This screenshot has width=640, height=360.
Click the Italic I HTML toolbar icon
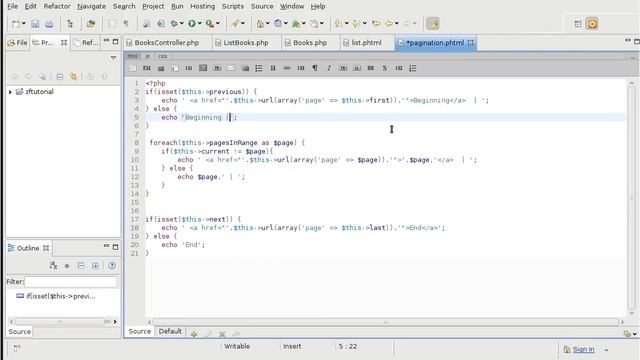tap(329, 68)
